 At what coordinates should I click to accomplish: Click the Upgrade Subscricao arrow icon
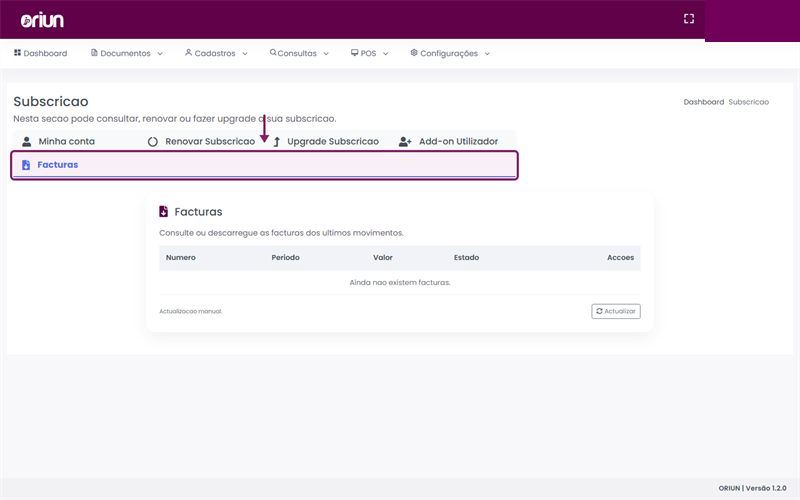[276, 141]
